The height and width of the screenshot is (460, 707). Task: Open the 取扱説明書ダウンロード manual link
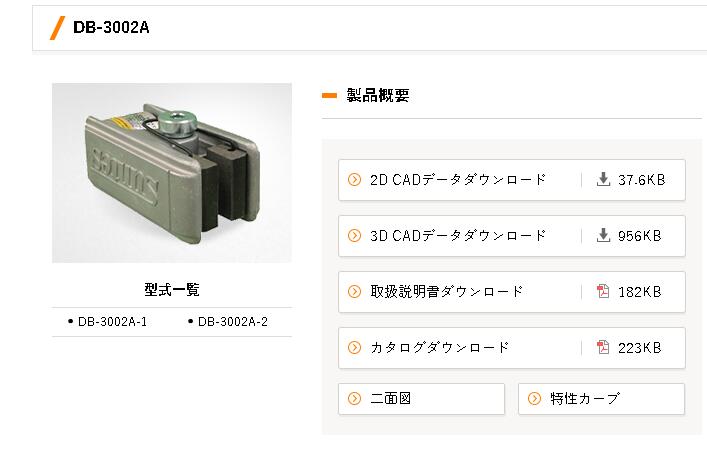[447, 292]
